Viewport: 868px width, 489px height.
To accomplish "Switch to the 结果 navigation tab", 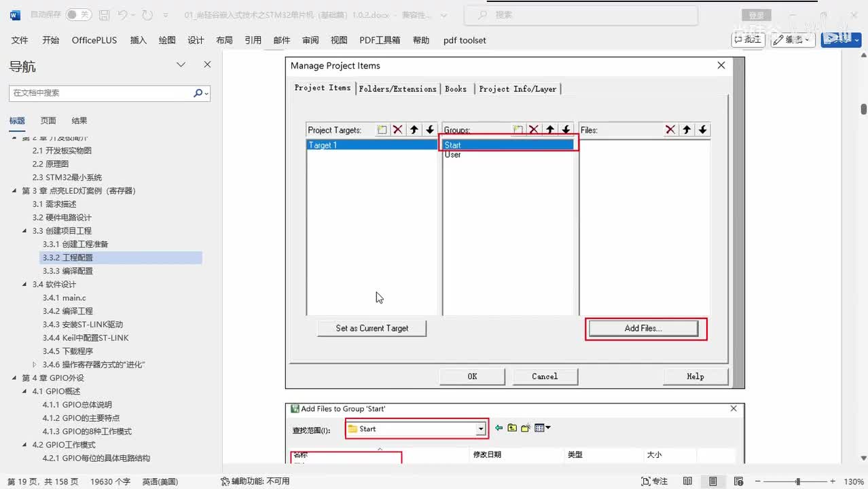I will point(79,120).
